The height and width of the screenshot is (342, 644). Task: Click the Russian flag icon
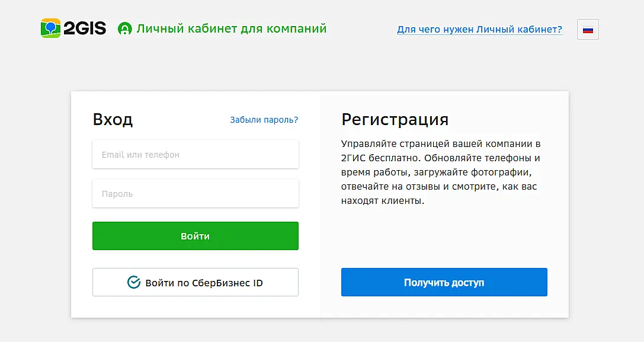point(588,30)
